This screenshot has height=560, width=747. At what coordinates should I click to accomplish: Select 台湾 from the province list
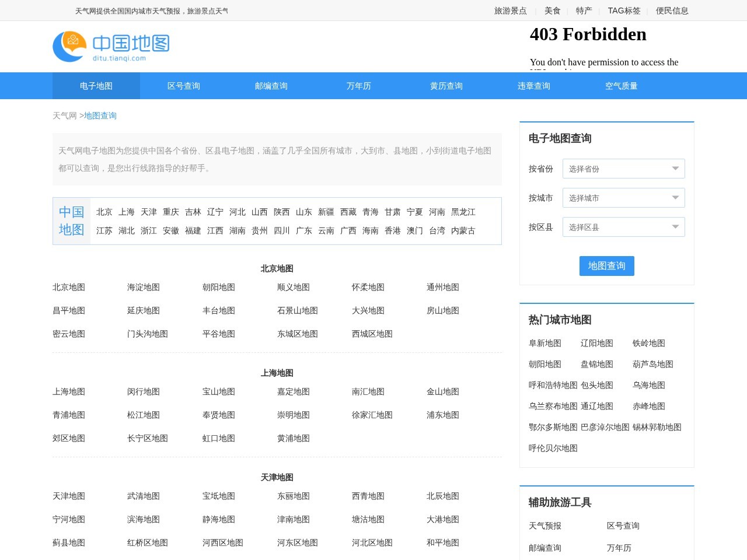click(437, 231)
